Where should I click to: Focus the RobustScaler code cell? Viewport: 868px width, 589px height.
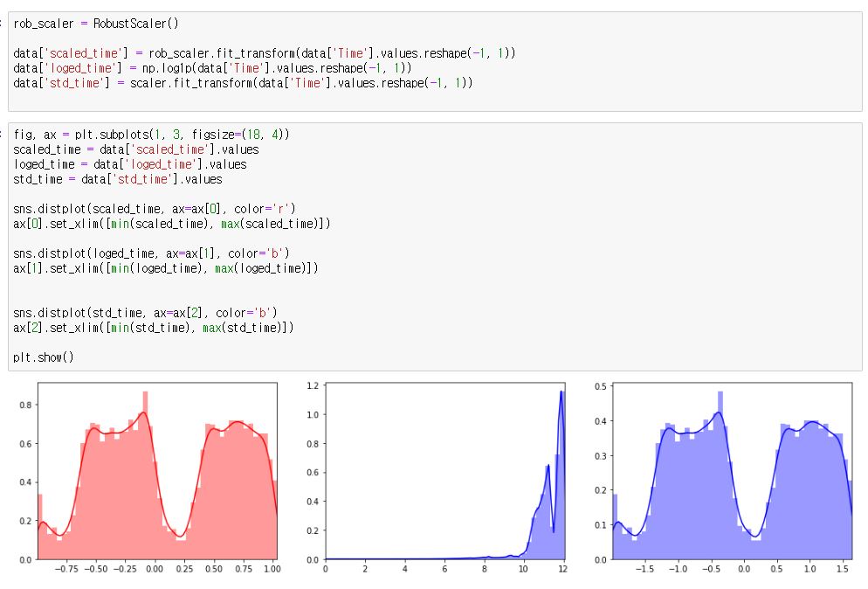(435, 61)
